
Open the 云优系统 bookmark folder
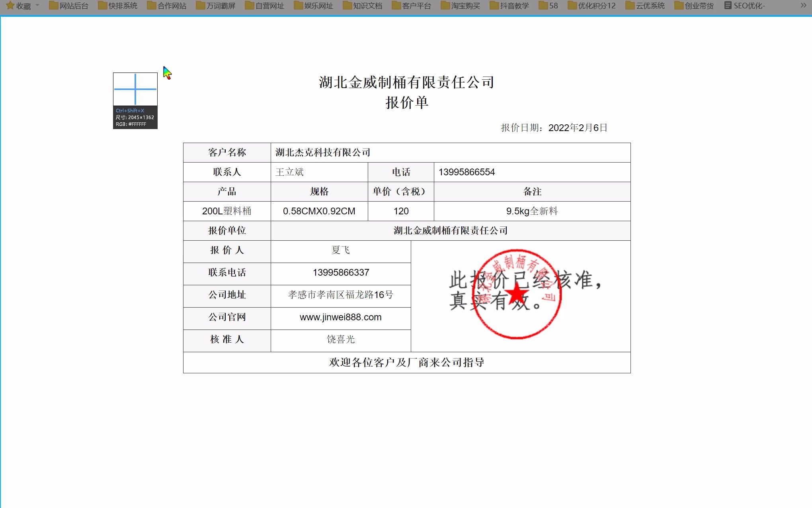645,6
